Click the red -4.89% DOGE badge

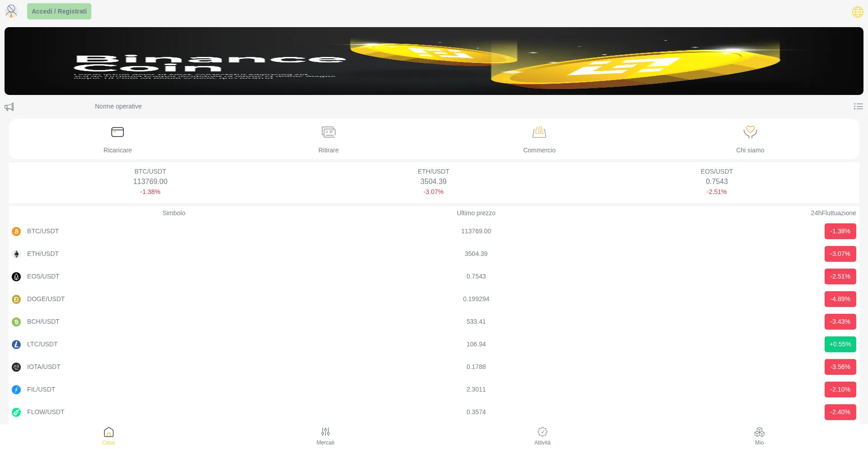[840, 299]
